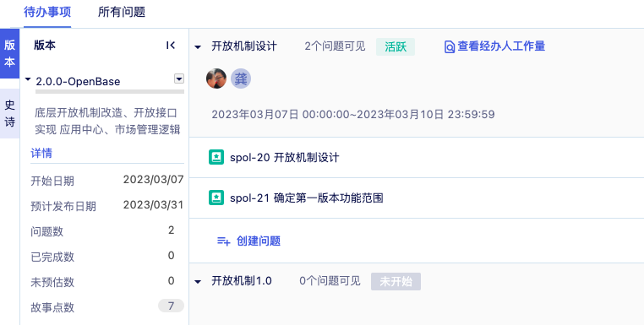Click the 0个问题可见 count text
The width and height of the screenshot is (644, 325).
coord(330,281)
